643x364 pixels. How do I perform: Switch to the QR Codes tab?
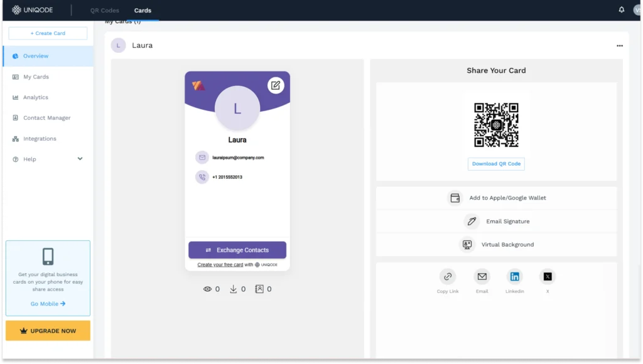pyautogui.click(x=104, y=10)
